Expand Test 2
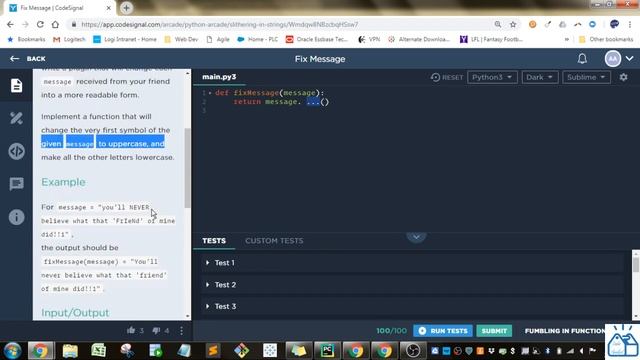 pyautogui.click(x=412, y=284)
